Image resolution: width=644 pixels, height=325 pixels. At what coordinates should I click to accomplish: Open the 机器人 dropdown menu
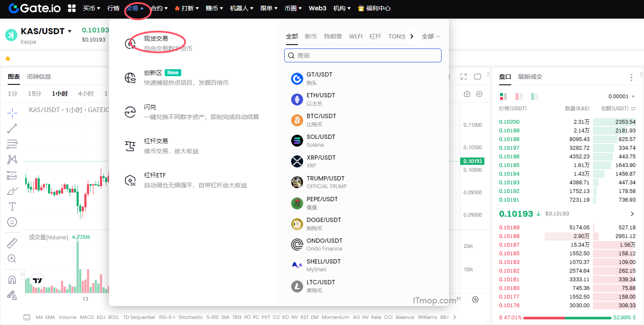point(242,8)
